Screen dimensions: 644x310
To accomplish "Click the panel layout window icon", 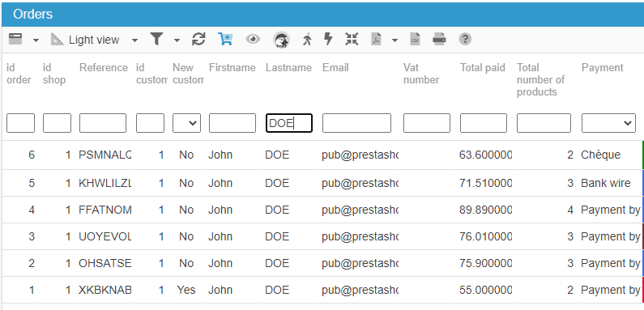I will pyautogui.click(x=15, y=39).
